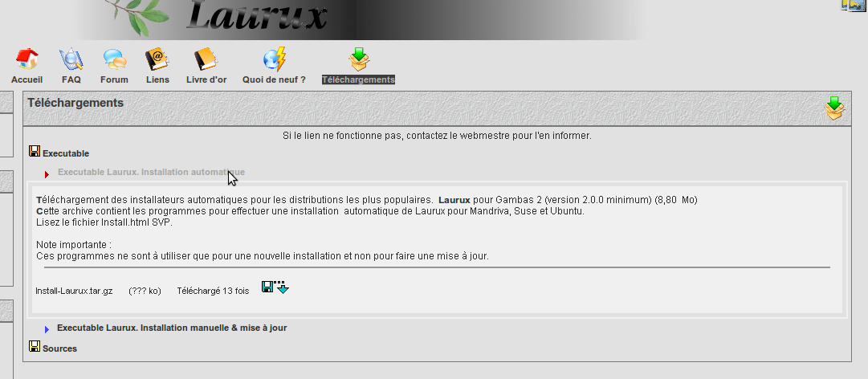Click the Quoi de neuf globe icon
Screen dimensions: 868x379
coord(275,59)
